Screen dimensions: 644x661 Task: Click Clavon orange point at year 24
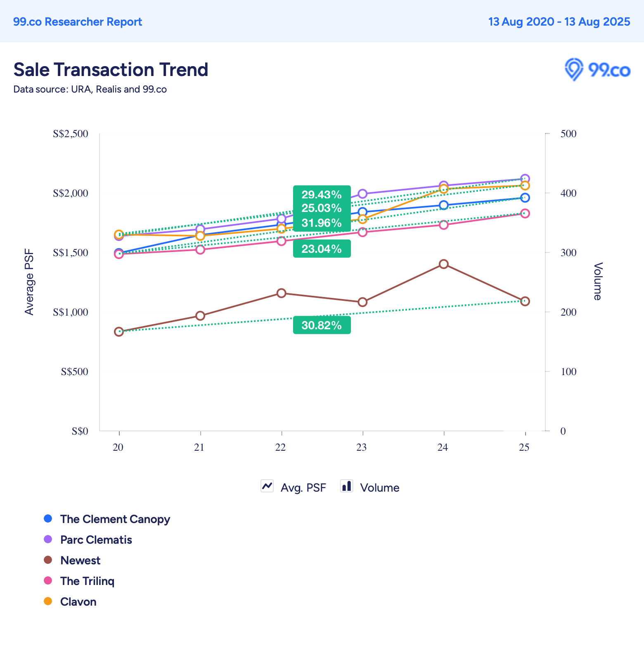click(x=444, y=189)
